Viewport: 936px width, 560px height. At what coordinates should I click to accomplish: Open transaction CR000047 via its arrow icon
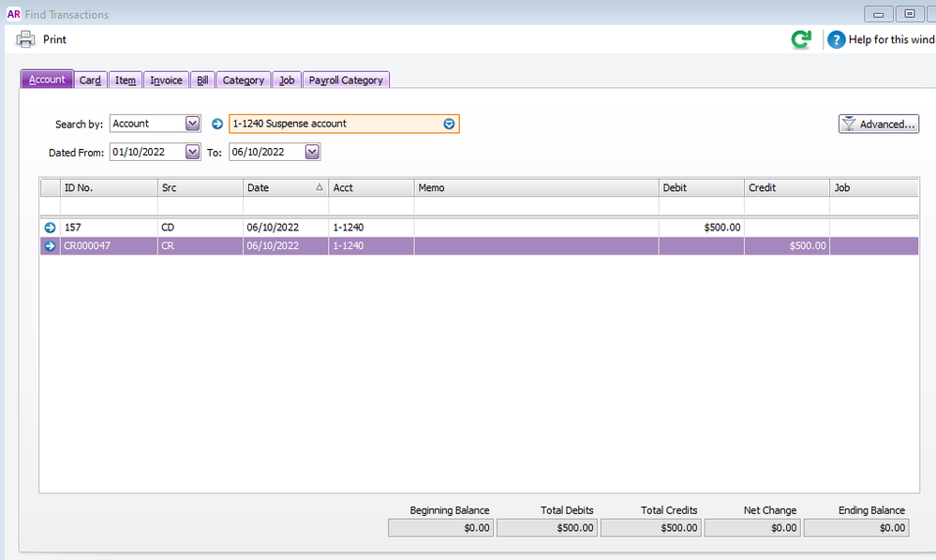pos(51,246)
